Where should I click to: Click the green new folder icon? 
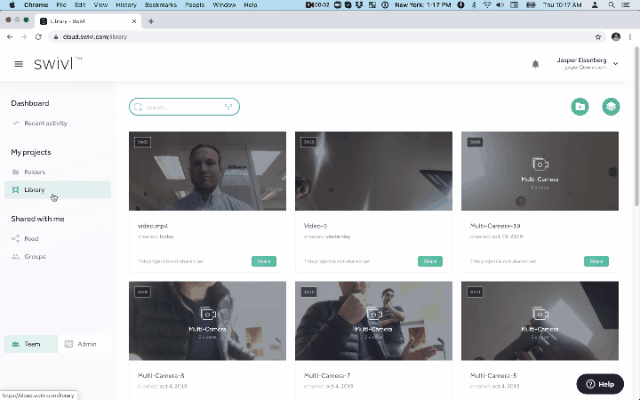tap(579, 107)
